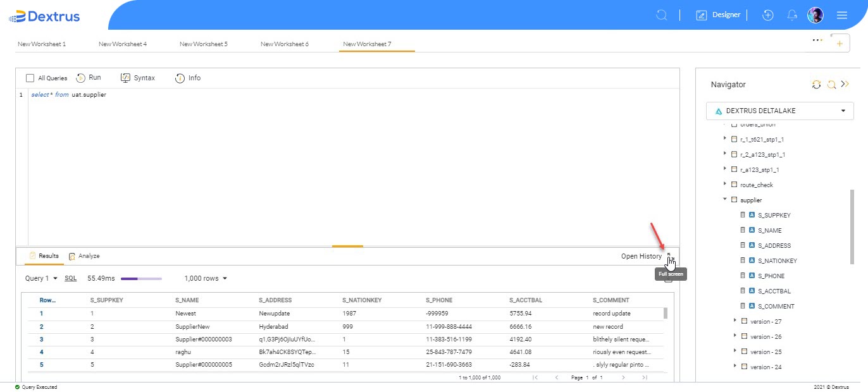The image size is (868, 392).
Task: Collapse the Navigator panel with double chevron
Action: [845, 84]
